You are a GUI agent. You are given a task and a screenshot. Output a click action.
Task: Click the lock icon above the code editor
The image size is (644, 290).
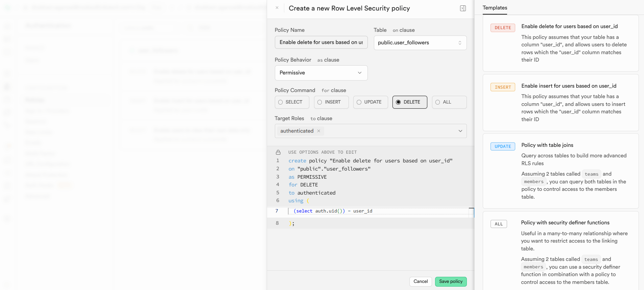click(x=278, y=152)
